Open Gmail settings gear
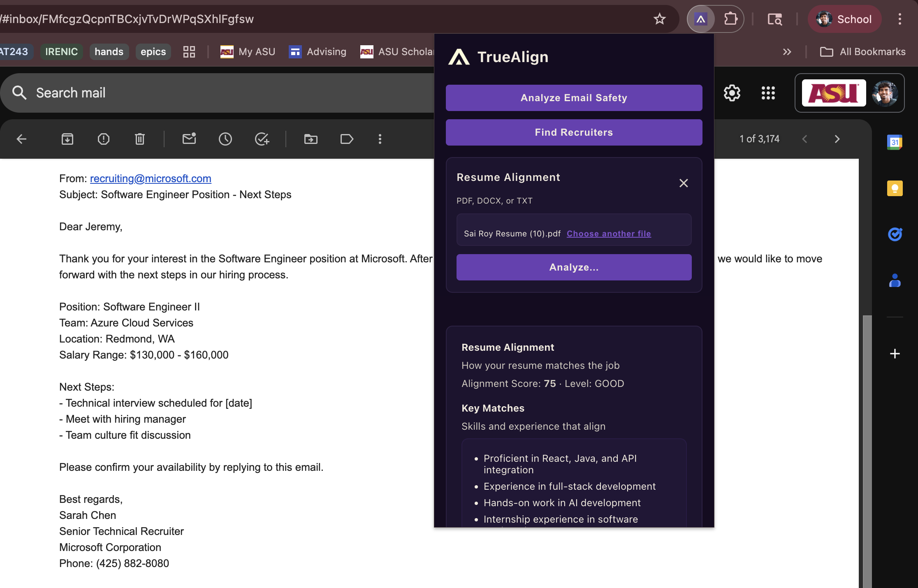 click(732, 93)
